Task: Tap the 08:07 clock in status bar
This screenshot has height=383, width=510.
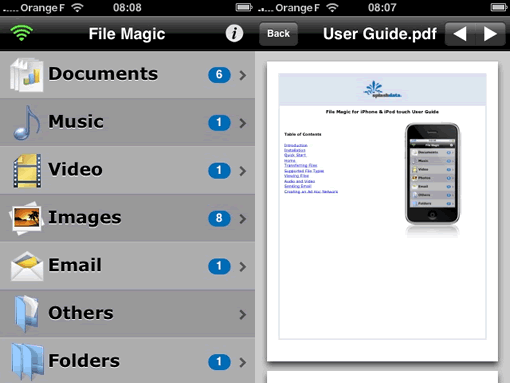Action: tap(382, 7)
